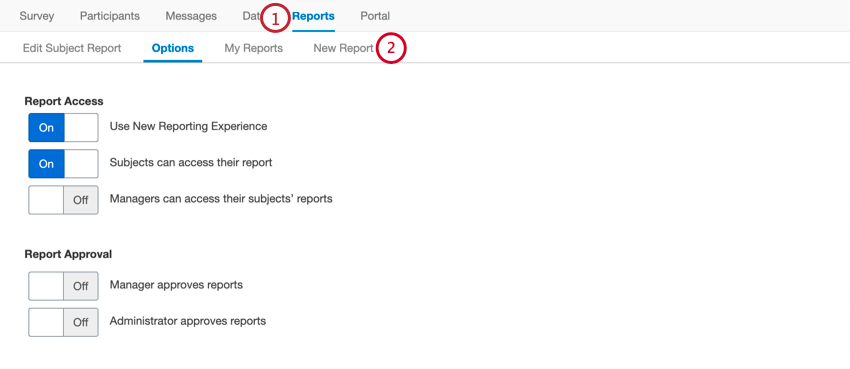850x369 pixels.
Task: Open the My Reports sub-tab
Action: click(254, 48)
